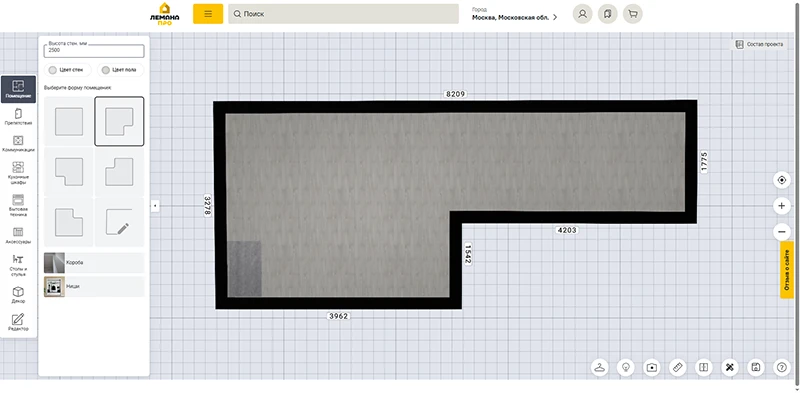Image resolution: width=800 pixels, height=393 pixels.
Task: Select room shape with bottom-left notch
Action: click(x=69, y=172)
